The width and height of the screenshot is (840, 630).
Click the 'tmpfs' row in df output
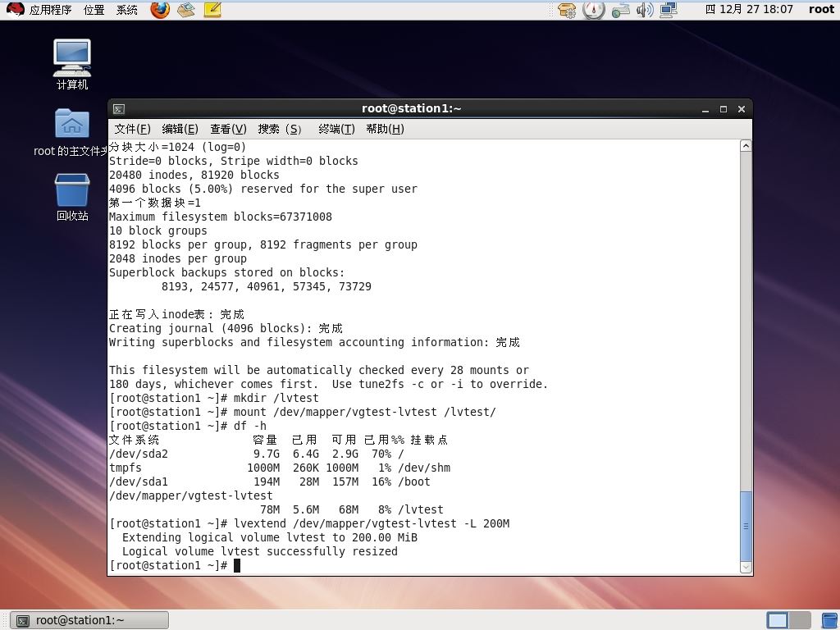click(280, 468)
